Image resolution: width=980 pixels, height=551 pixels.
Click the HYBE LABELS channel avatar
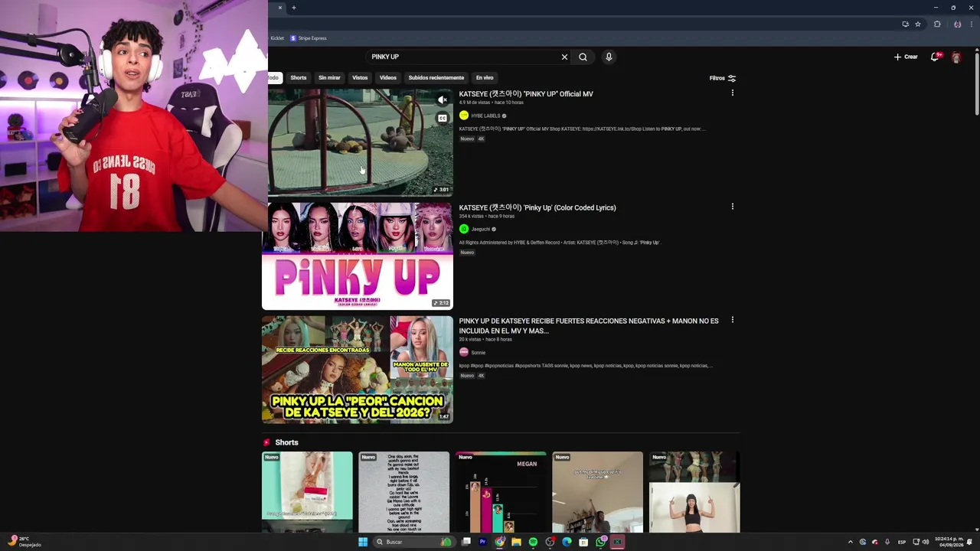pos(464,116)
